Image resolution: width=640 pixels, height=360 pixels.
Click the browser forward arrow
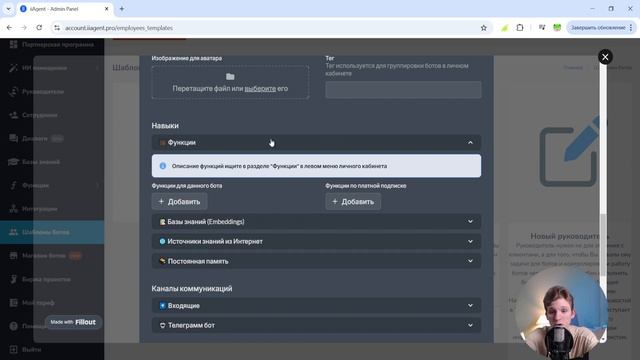(x=24, y=28)
